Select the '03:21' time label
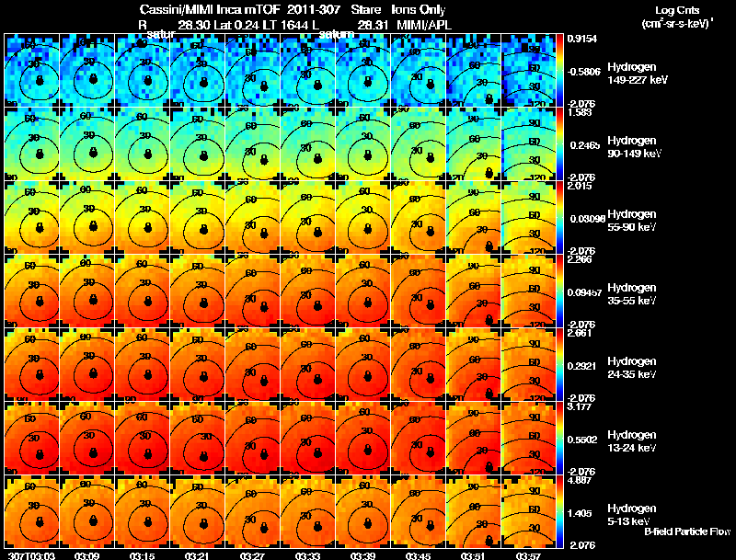The height and width of the screenshot is (560, 736). pyautogui.click(x=197, y=555)
